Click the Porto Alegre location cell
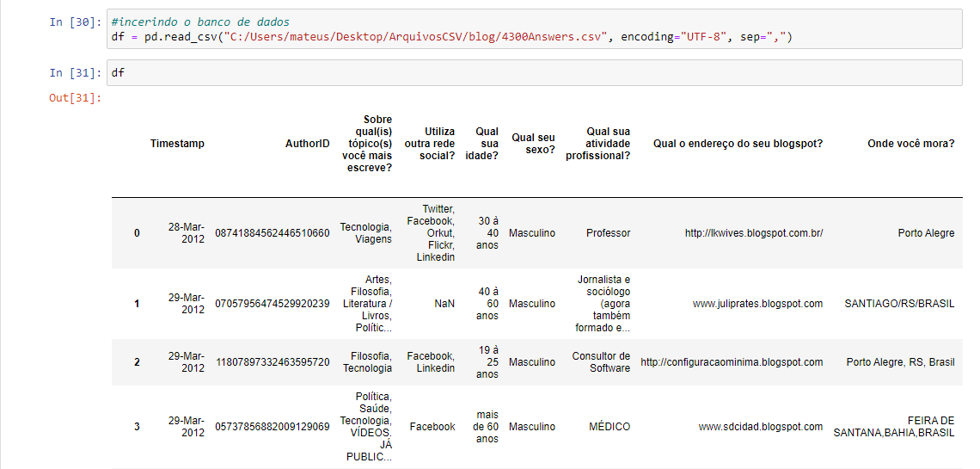The image size is (980, 469). (x=926, y=233)
